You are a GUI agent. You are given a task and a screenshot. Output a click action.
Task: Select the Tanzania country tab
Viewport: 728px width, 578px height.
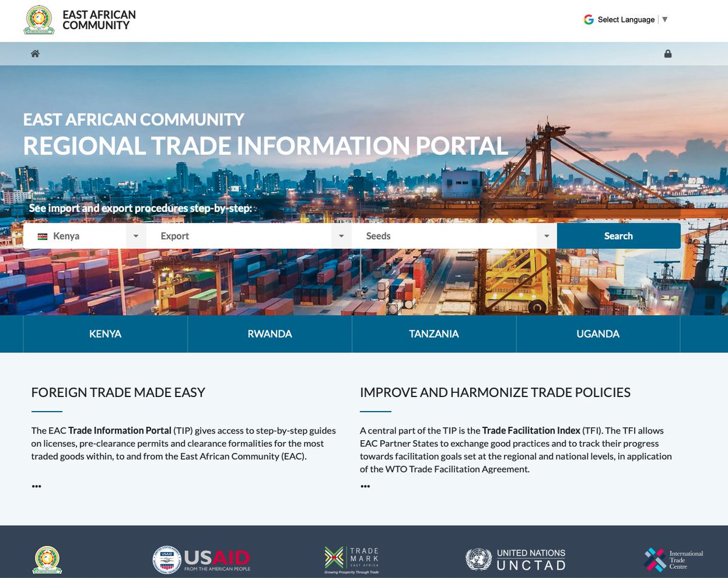pos(434,333)
